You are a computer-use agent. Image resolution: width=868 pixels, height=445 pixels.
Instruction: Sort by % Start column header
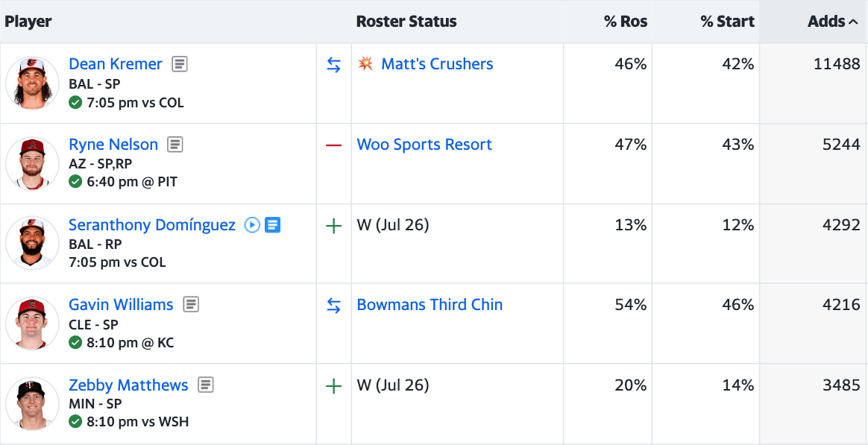pos(727,22)
